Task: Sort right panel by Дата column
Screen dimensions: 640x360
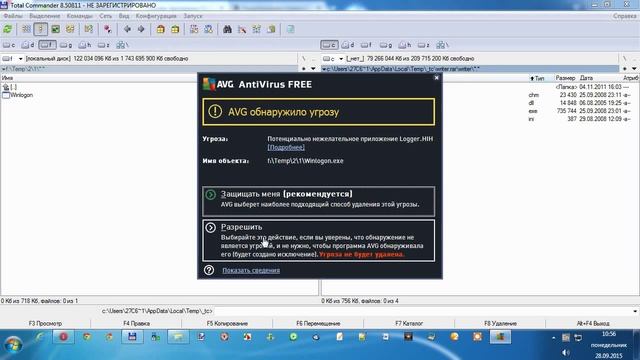Action: click(586, 78)
